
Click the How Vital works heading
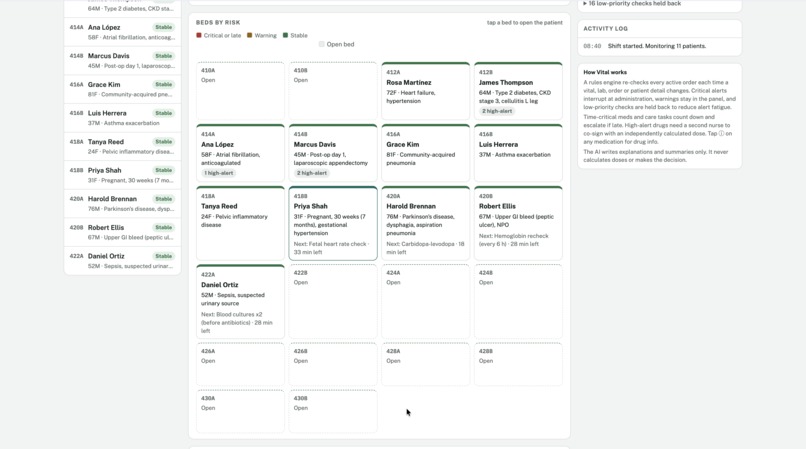tap(605, 73)
